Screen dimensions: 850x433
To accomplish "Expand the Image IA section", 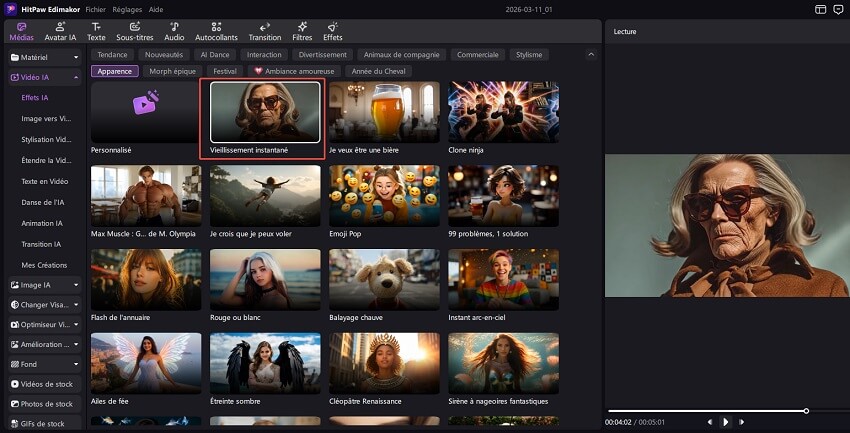I will (x=45, y=285).
